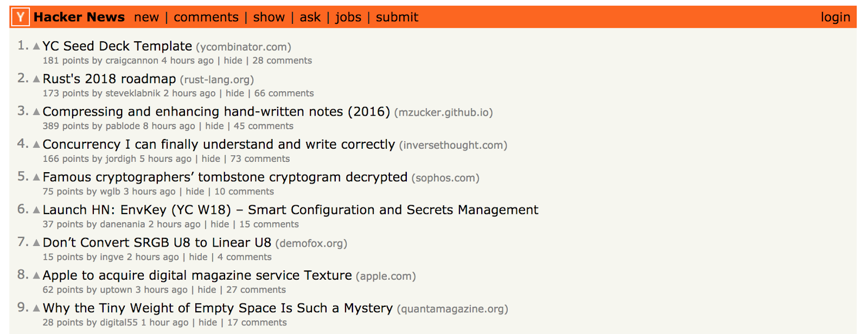Viewport: 868px width, 334px height.
Task: Open the 45 comments thread
Action: click(264, 126)
